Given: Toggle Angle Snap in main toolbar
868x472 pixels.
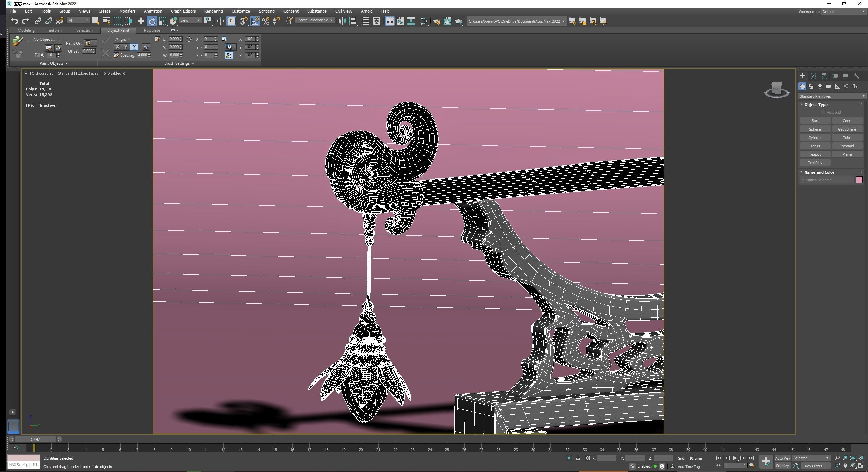Looking at the screenshot, I should (x=255, y=21).
